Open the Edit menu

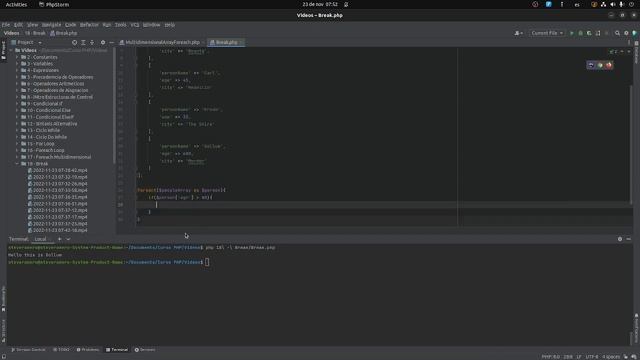click(x=18, y=25)
